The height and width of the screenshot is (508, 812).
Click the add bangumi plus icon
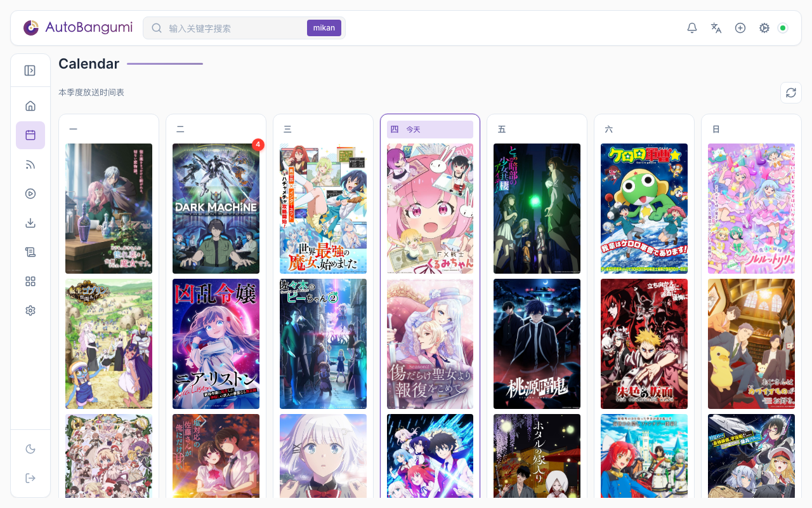[x=740, y=28]
